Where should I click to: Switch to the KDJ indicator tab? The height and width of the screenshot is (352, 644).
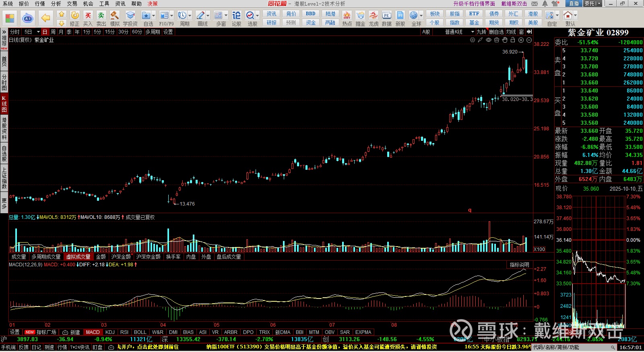click(110, 332)
